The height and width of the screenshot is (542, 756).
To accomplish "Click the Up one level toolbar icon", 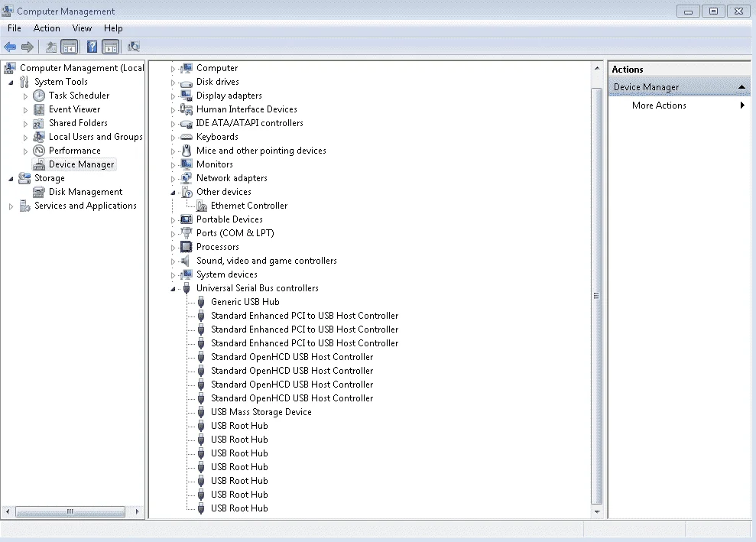I will click(50, 47).
